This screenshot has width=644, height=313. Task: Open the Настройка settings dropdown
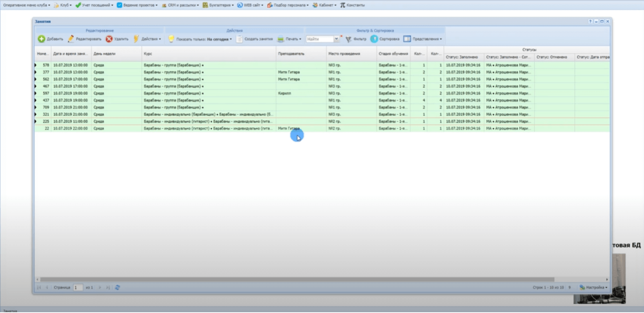(x=594, y=288)
